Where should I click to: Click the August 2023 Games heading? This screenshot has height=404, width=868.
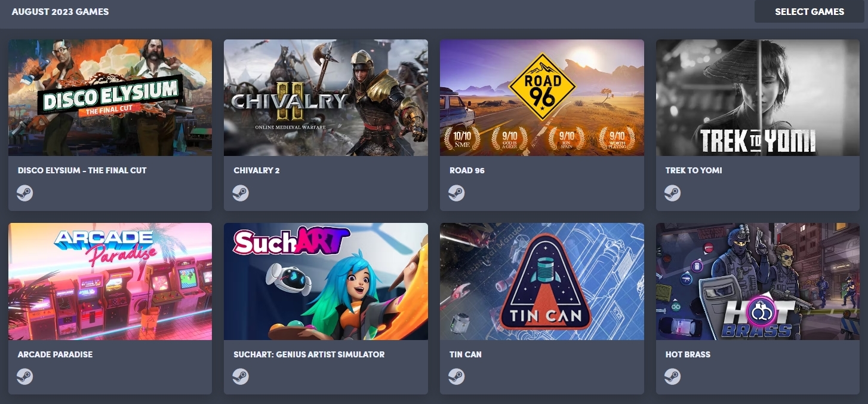pyautogui.click(x=60, y=11)
